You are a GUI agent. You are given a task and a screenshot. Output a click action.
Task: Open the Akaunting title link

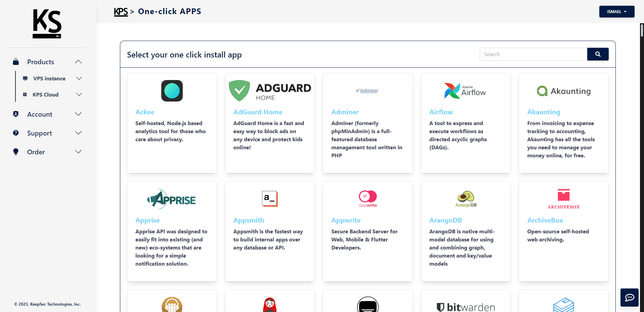tap(544, 112)
